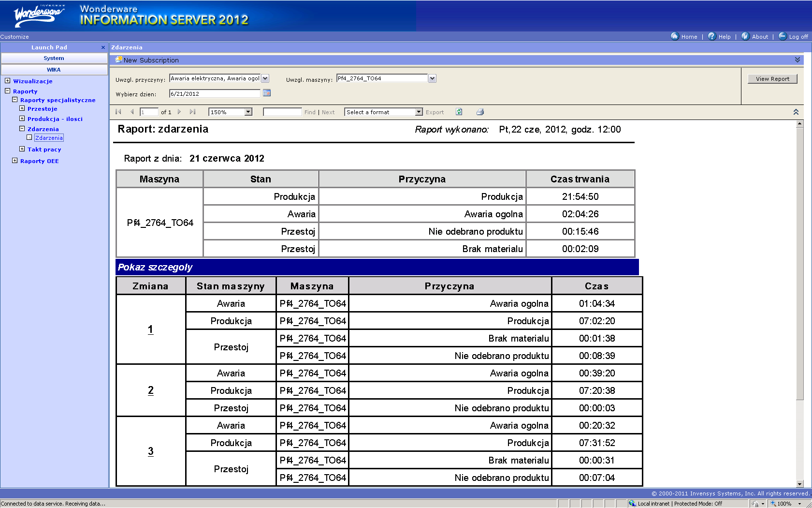Click the Home icon in header
The image size is (812, 508).
click(675, 36)
